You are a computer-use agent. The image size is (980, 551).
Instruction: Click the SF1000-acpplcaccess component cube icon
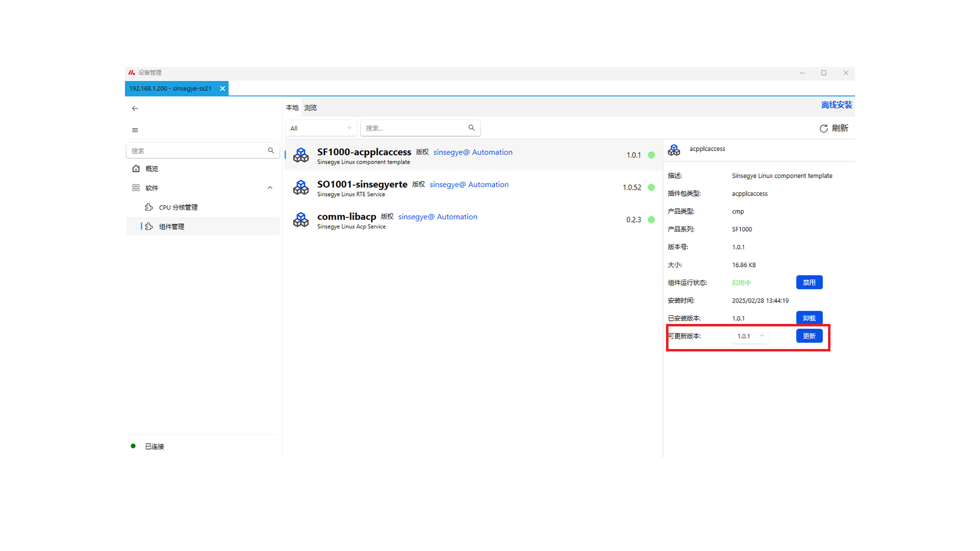click(301, 155)
